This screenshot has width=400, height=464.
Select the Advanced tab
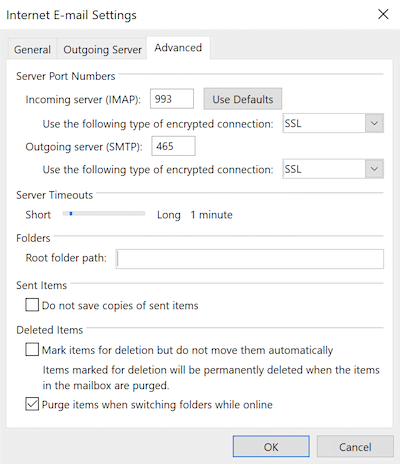(178, 48)
